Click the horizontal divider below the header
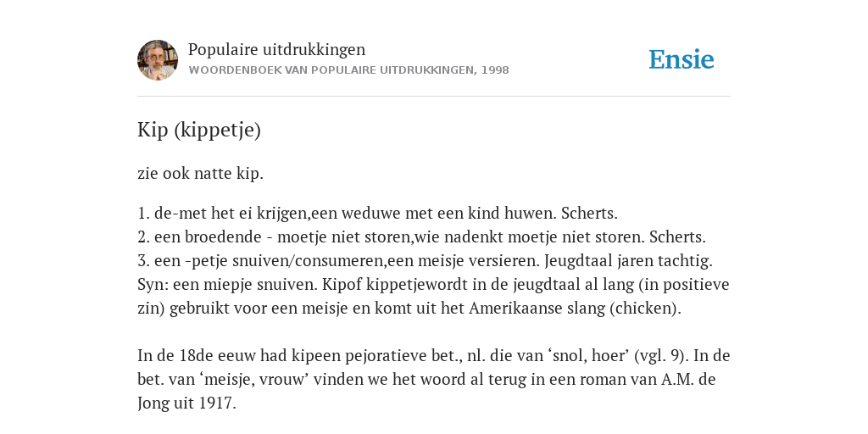 tap(434, 97)
